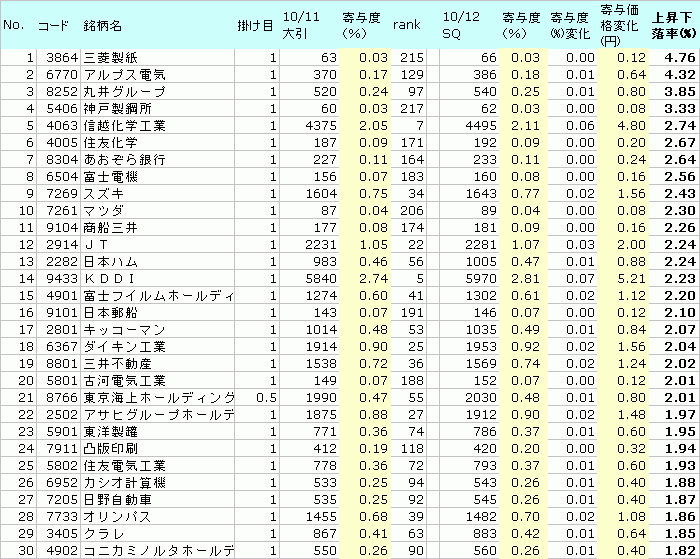Click stock code 4063
The width and height of the screenshot is (700, 559).
[x=62, y=125]
